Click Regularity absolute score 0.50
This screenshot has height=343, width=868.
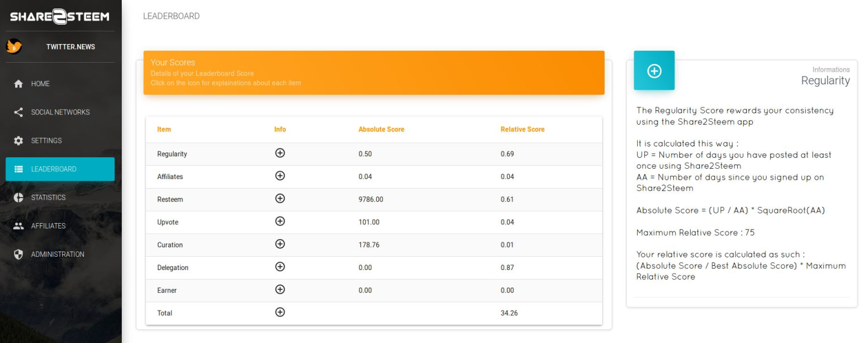[365, 154]
